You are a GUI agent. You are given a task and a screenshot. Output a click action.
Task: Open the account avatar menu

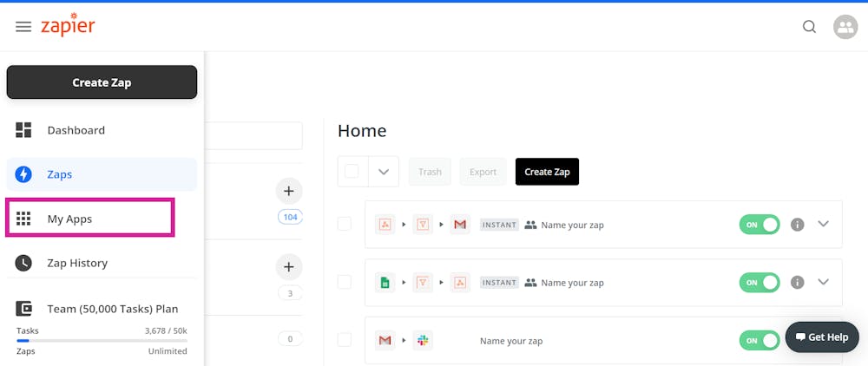(845, 27)
